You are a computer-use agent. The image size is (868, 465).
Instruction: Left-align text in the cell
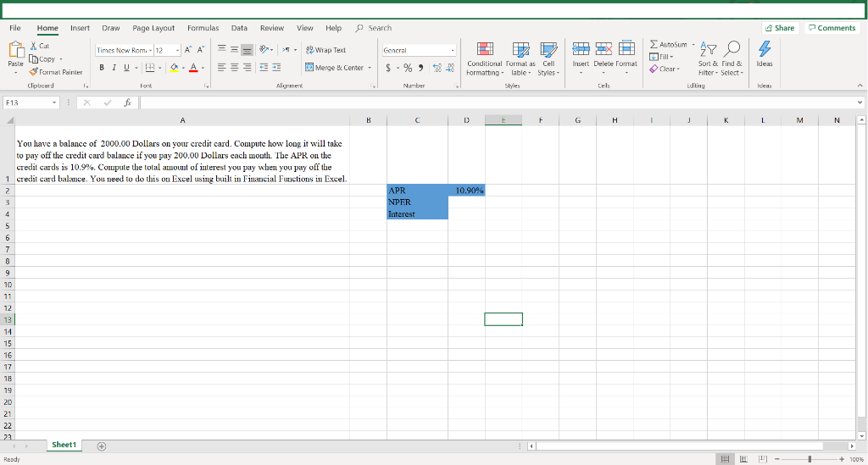tap(221, 68)
